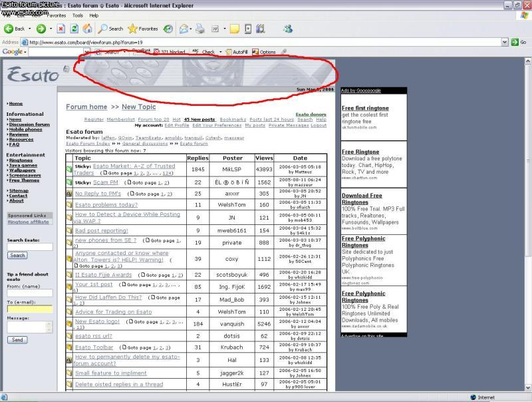Click the page scrollbar down arrow
The image size is (532, 402).
pos(528,387)
